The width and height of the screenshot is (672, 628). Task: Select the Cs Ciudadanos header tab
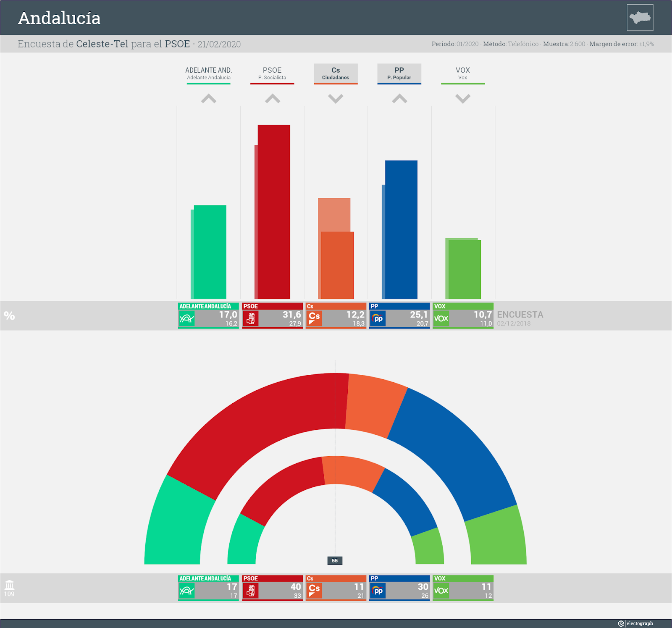pyautogui.click(x=336, y=74)
